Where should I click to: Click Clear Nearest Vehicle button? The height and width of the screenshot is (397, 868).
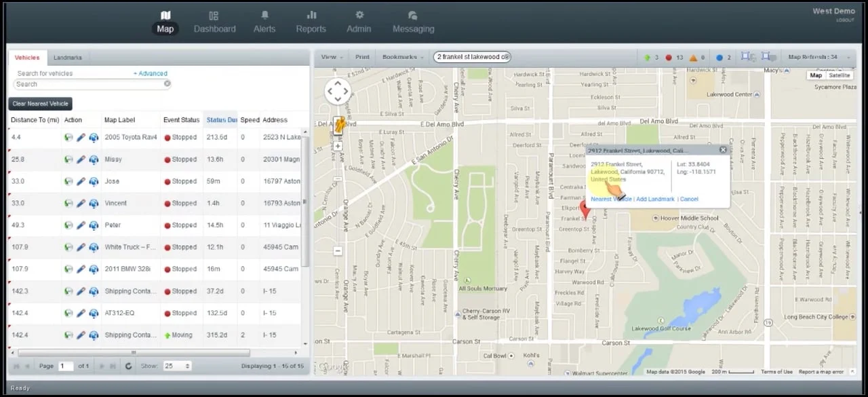coord(41,104)
